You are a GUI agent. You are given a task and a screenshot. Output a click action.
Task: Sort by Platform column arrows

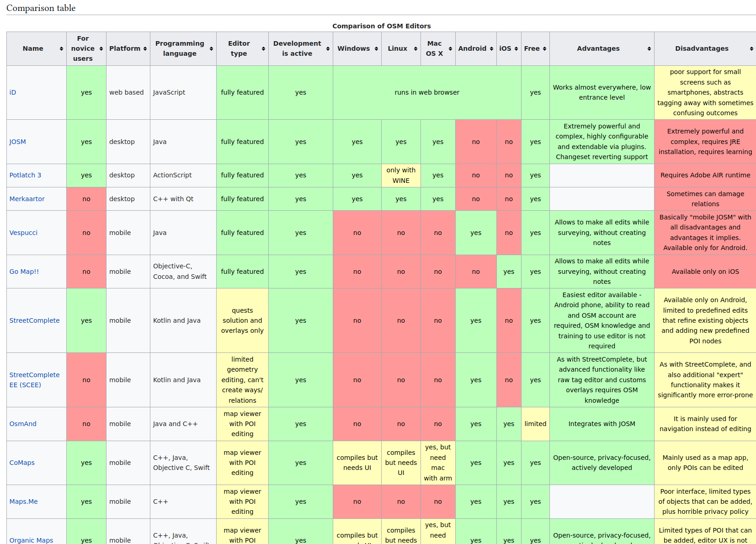(145, 49)
